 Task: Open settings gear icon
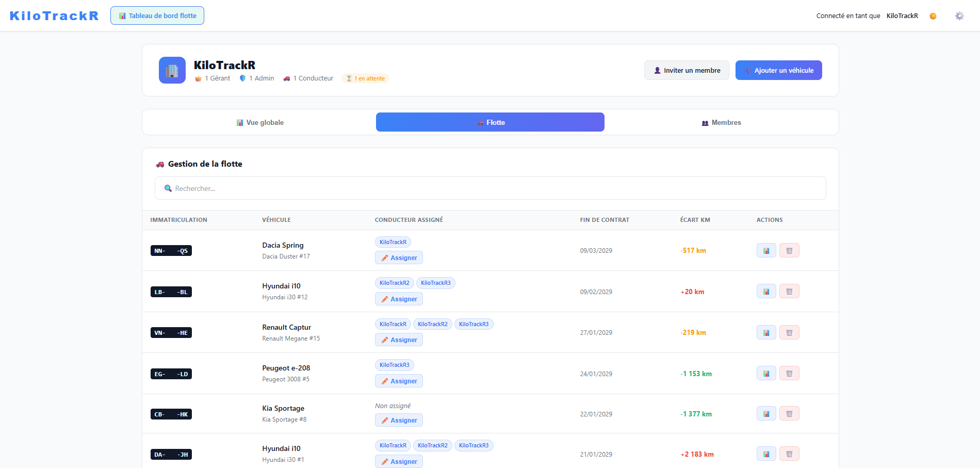pos(959,16)
